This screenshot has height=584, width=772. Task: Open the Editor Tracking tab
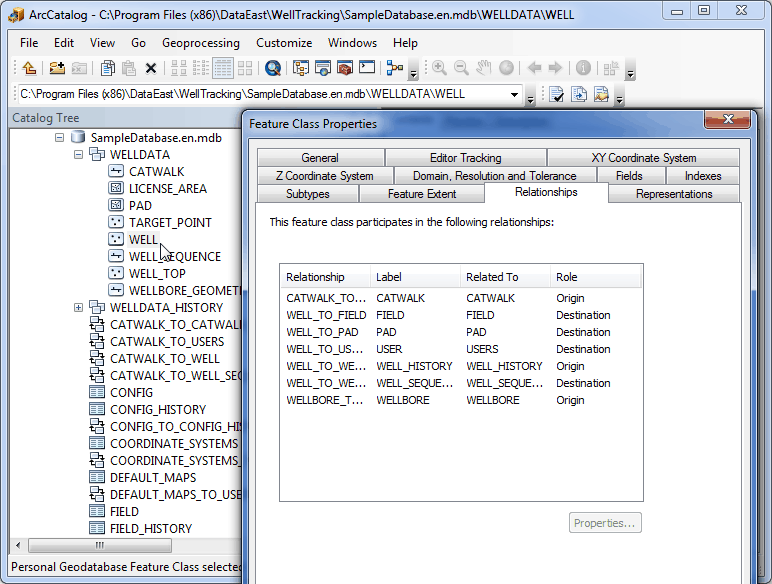click(x=466, y=158)
